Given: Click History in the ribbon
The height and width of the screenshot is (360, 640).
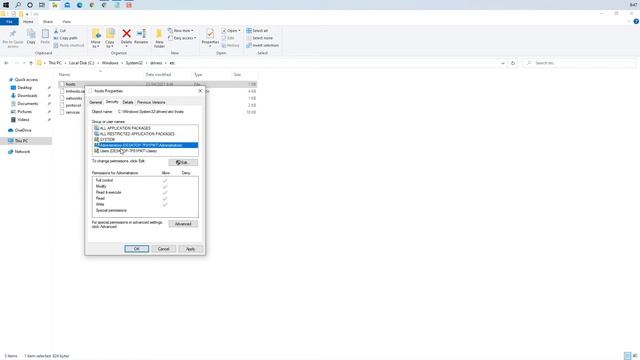Looking at the screenshot, I should click(231, 45).
